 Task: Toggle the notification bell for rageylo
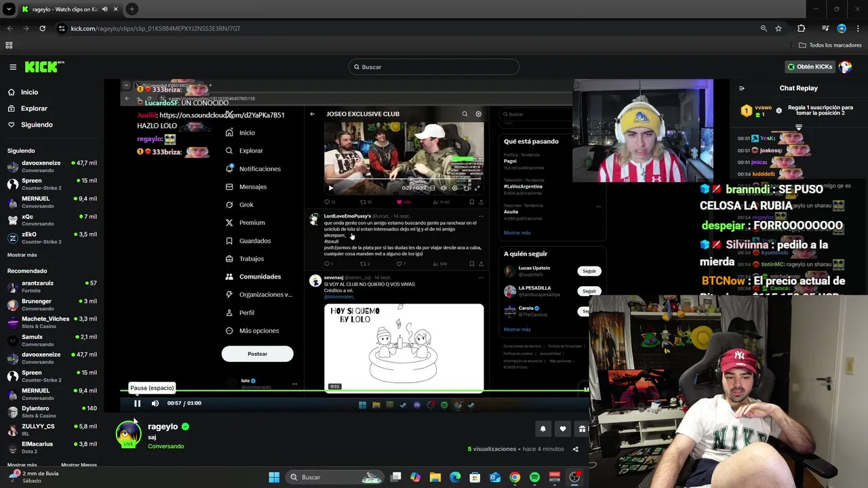click(542, 428)
